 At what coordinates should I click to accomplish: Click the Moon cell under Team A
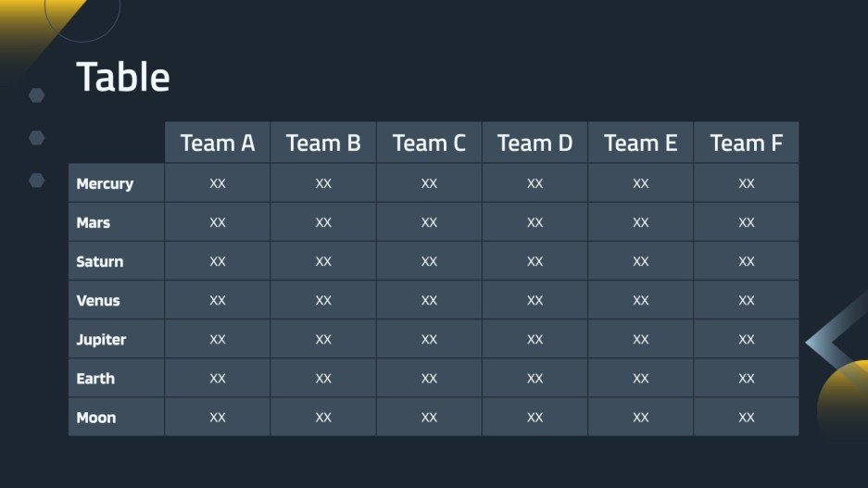[218, 417]
